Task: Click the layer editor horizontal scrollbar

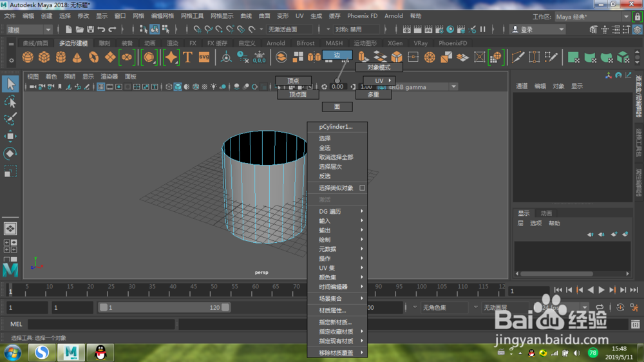Action: click(x=557, y=274)
